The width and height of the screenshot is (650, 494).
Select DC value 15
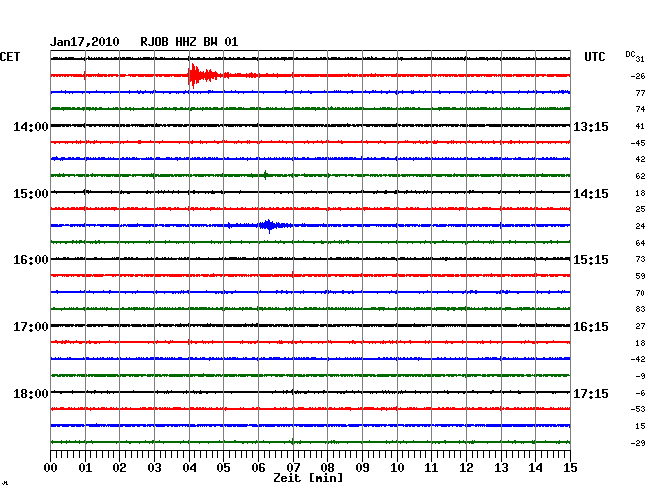640,426
